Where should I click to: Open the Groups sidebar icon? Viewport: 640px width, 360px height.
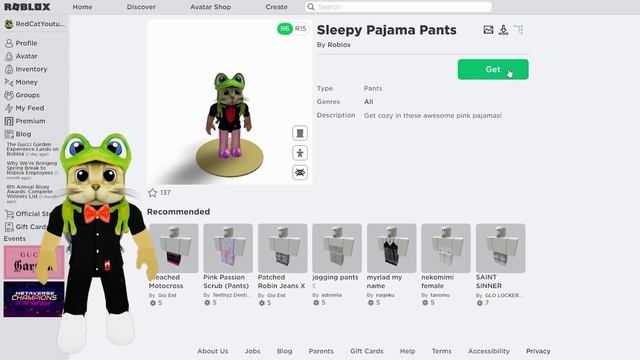9,95
